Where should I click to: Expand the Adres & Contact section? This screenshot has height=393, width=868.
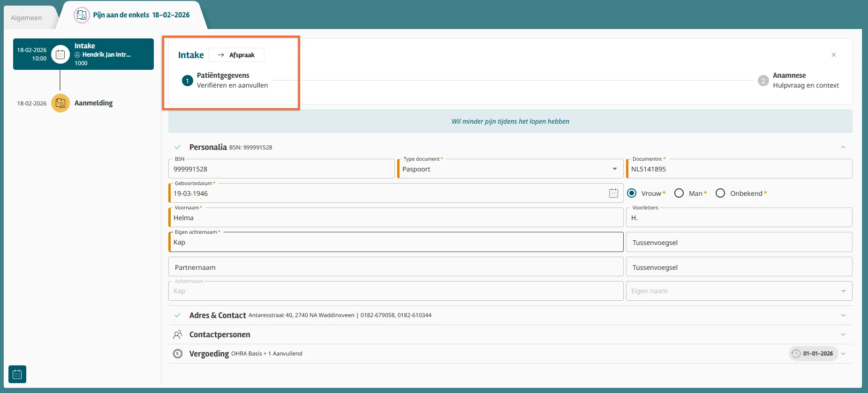[843, 315]
